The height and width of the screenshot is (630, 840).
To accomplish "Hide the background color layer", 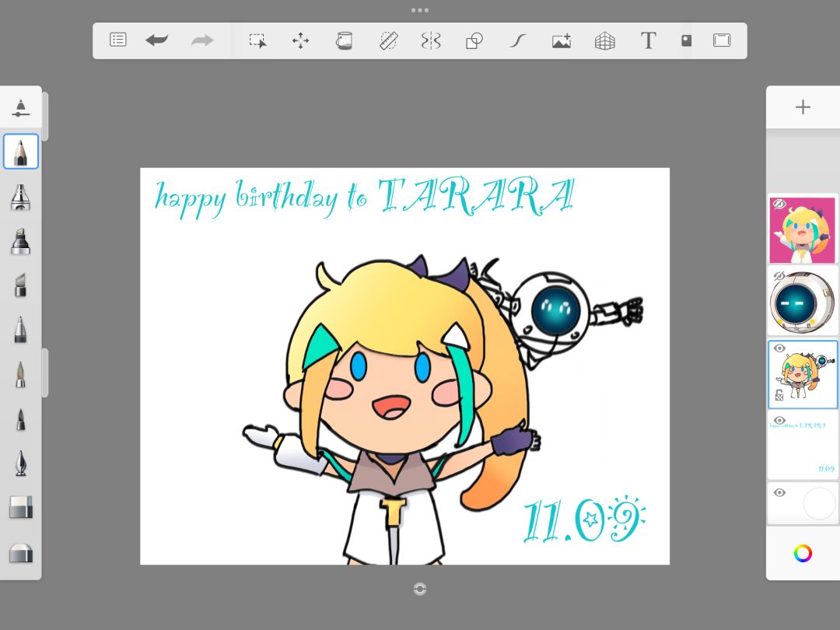I will [779, 492].
